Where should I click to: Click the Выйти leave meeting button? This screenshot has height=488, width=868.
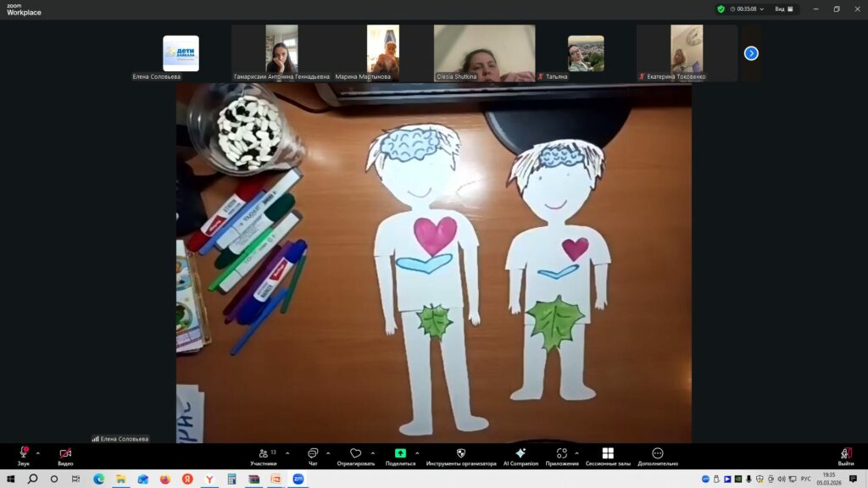pyautogui.click(x=845, y=454)
